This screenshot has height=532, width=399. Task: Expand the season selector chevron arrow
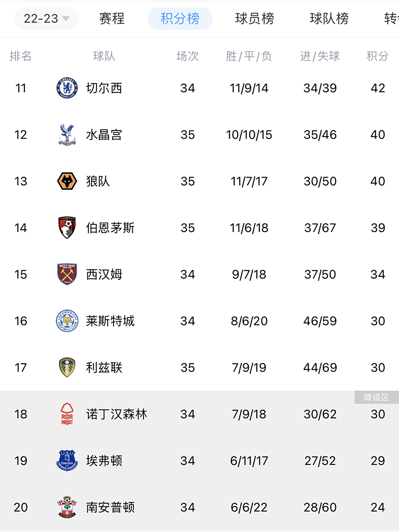(x=65, y=19)
